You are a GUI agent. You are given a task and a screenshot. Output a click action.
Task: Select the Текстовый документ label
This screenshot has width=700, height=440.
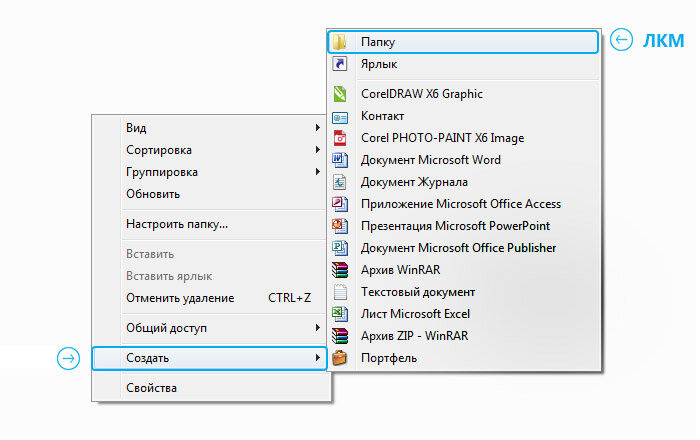click(x=418, y=292)
